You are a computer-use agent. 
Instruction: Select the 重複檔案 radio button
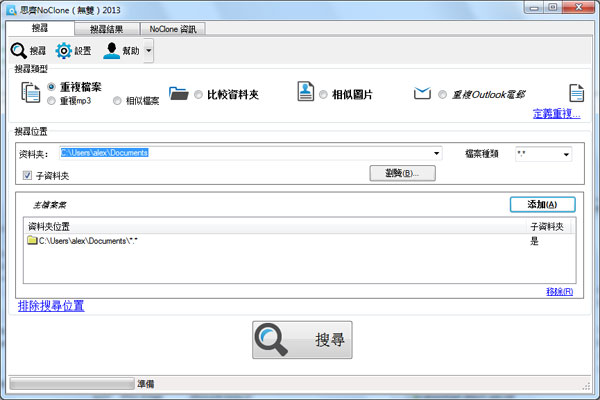point(51,87)
